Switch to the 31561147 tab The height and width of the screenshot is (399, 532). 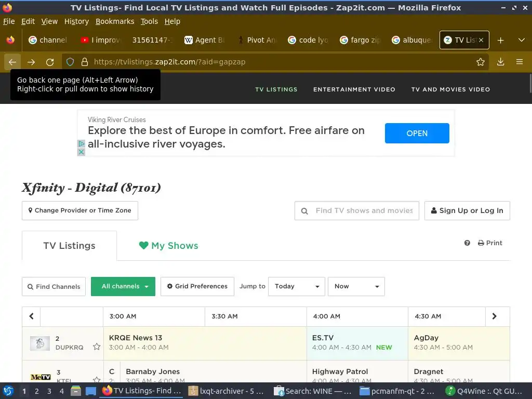(152, 40)
